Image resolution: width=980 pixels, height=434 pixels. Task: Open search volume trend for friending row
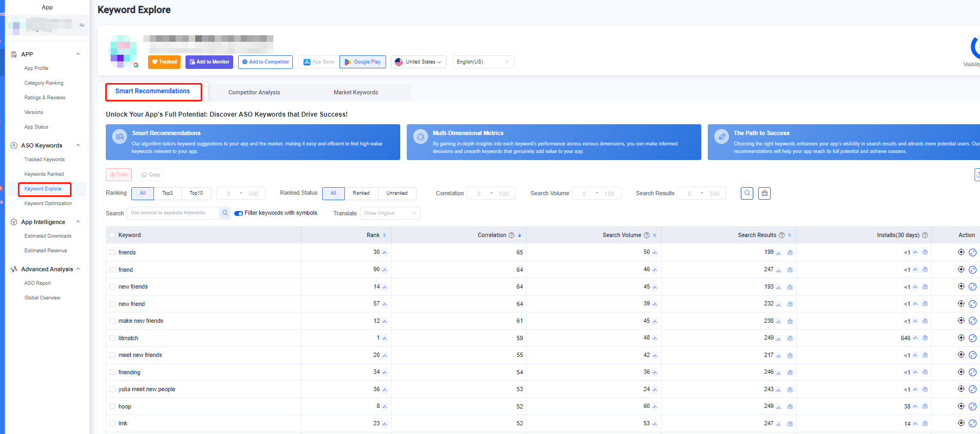(x=655, y=373)
